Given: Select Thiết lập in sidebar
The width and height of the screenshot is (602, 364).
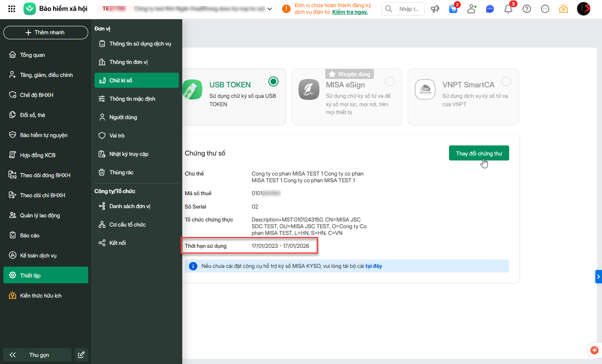Looking at the screenshot, I should [46, 275].
